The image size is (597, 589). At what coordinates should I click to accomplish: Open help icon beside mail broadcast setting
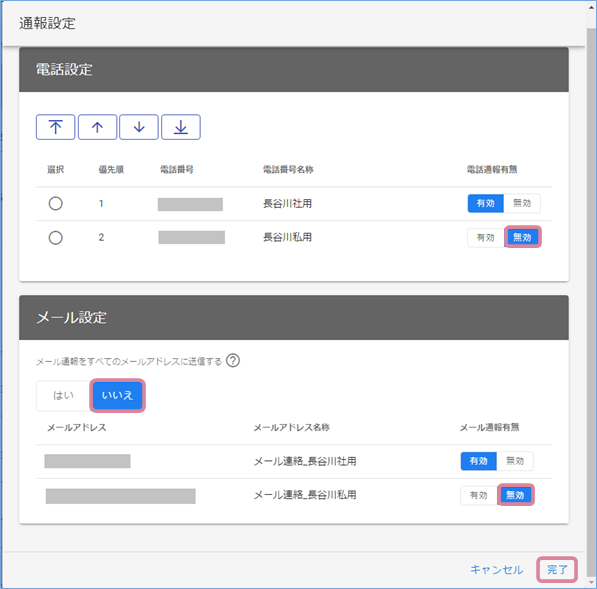233,360
